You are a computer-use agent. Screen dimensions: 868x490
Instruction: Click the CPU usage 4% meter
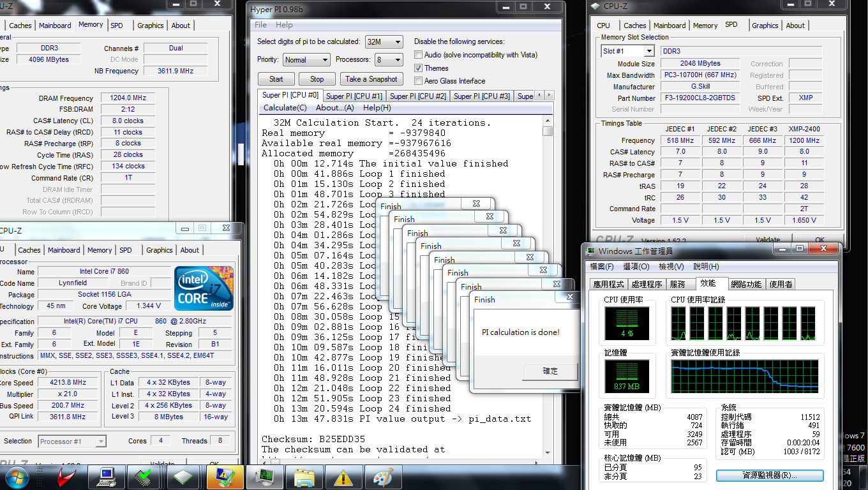point(626,323)
